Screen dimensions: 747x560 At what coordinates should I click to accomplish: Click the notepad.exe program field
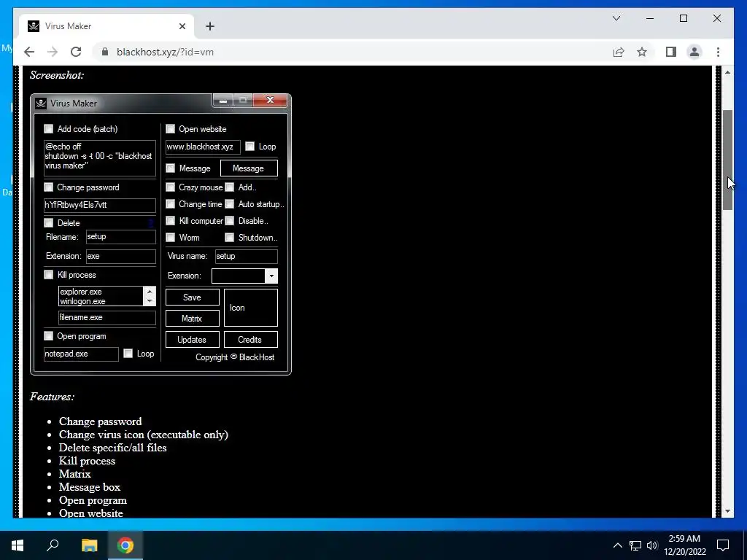click(x=81, y=354)
